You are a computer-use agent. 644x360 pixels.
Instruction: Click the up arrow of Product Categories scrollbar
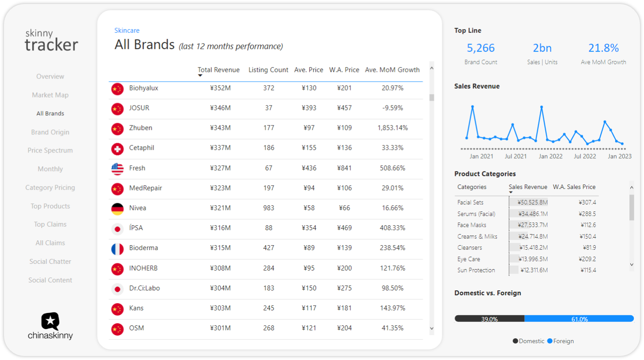tap(632, 188)
